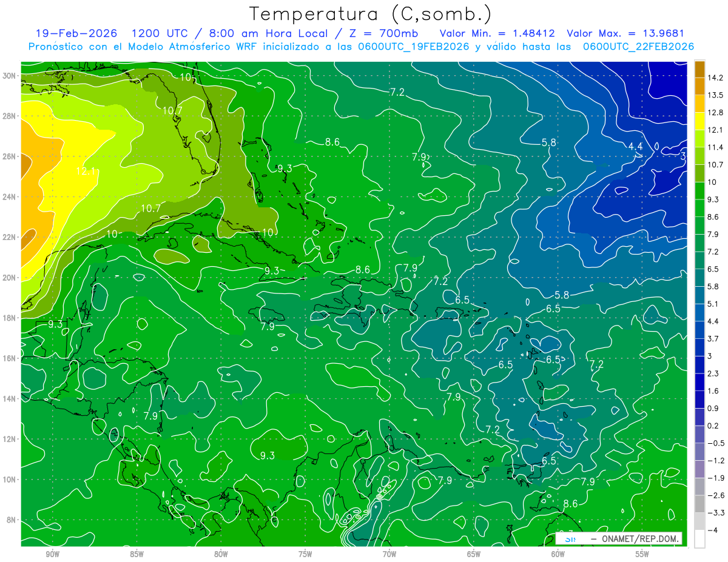This screenshot has width=728, height=562.
Task: Click the title "Temperatura (C,somb.)"
Action: point(371,14)
